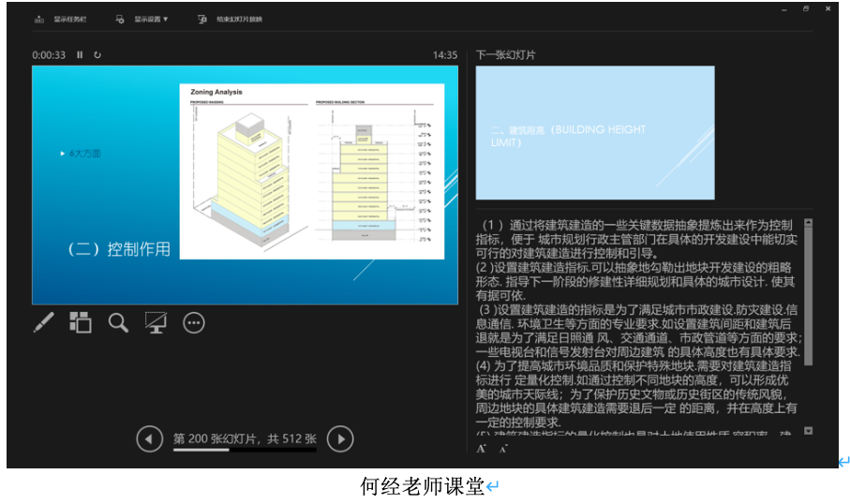Go to the previous slide
The image size is (850, 504).
click(149, 438)
